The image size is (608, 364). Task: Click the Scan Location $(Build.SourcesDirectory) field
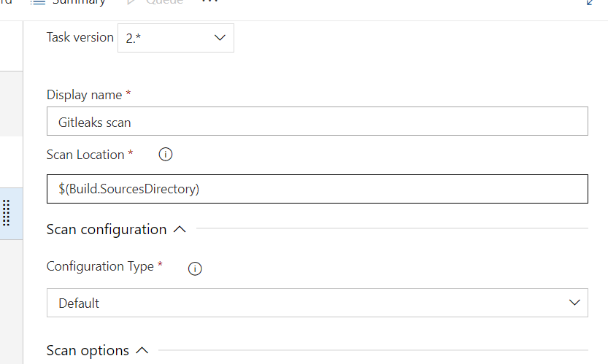(318, 189)
